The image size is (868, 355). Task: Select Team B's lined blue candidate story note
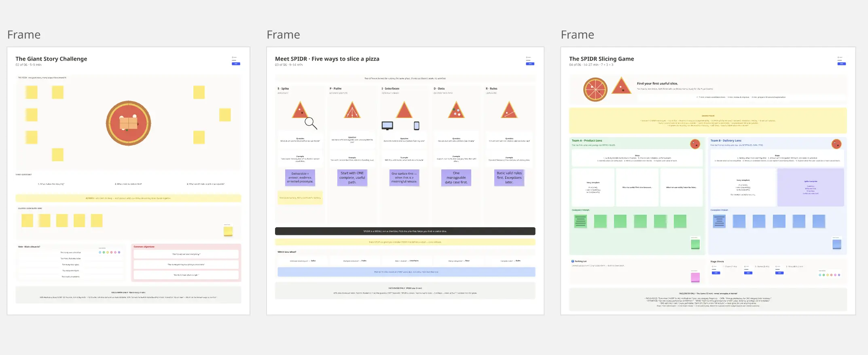[719, 221]
